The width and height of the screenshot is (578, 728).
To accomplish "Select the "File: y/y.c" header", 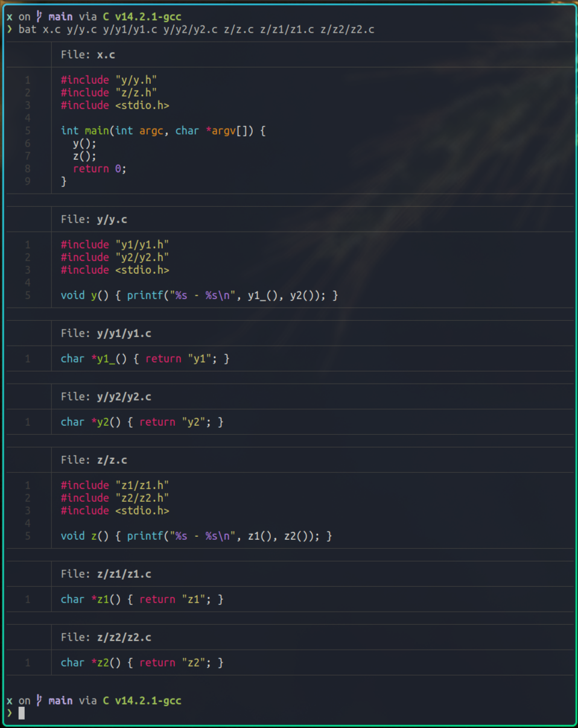I will pos(94,219).
